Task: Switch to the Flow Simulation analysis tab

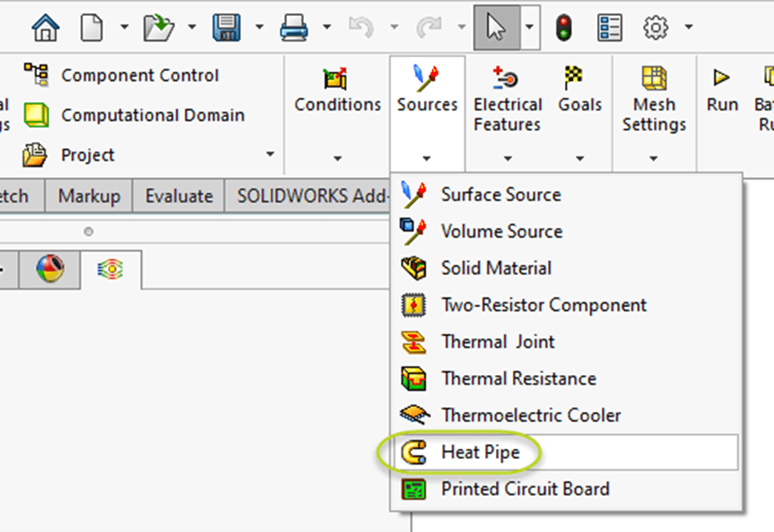Action: [x=111, y=270]
